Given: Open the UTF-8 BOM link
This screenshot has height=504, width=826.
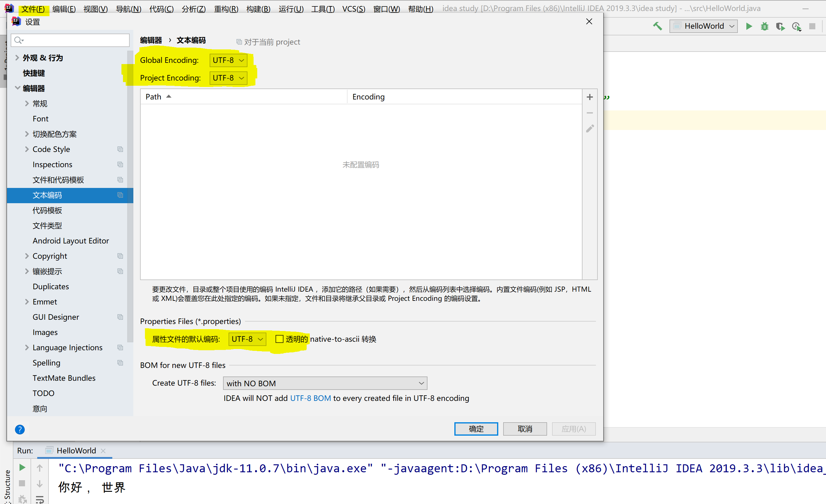Looking at the screenshot, I should (x=310, y=398).
